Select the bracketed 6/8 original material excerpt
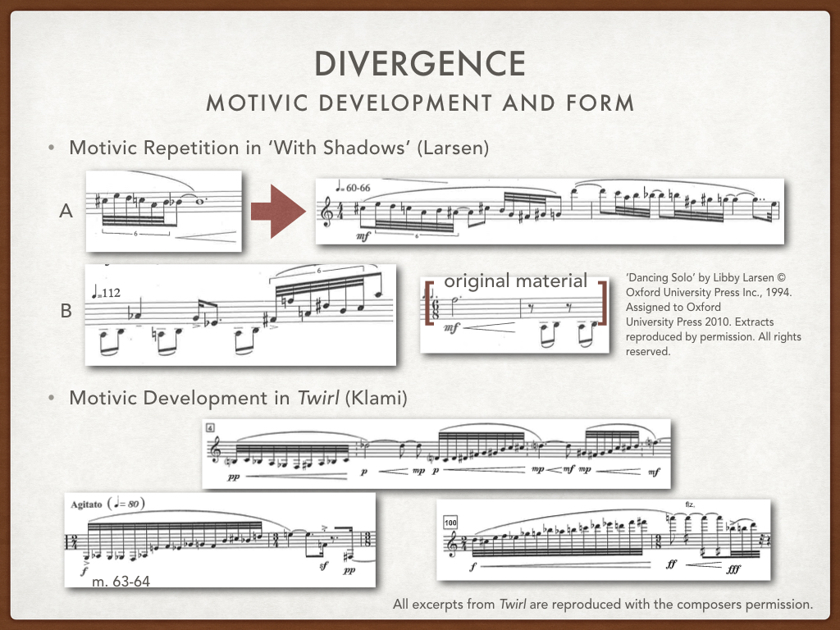 (515, 315)
